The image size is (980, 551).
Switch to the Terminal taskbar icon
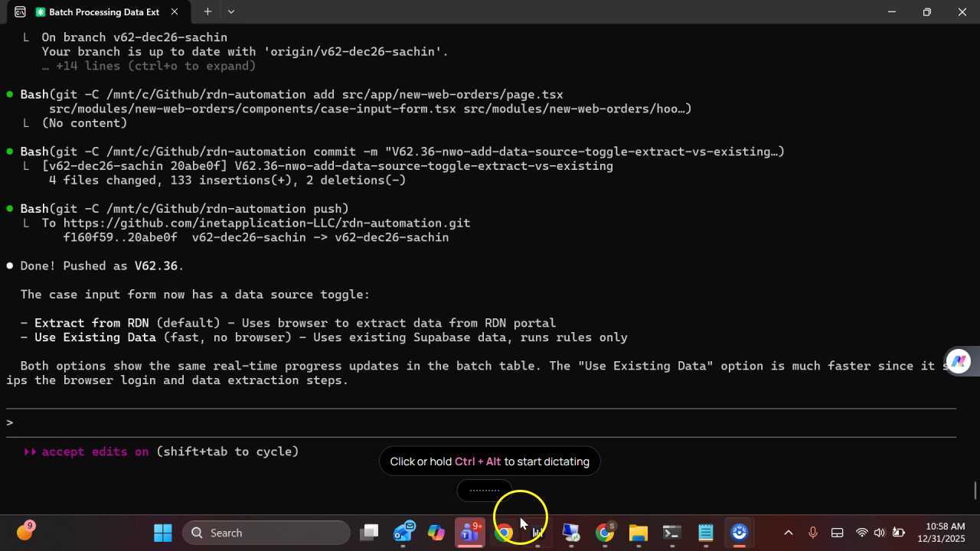[x=671, y=533]
